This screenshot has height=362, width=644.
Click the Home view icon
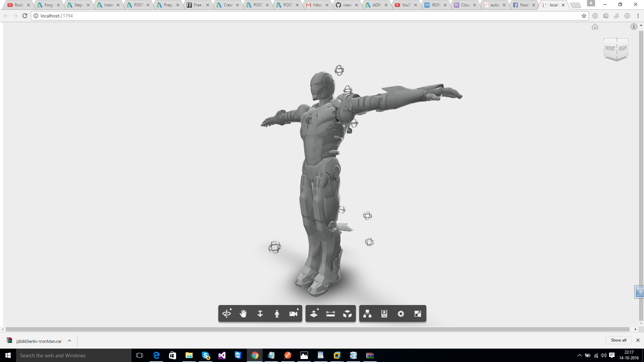[x=595, y=27]
